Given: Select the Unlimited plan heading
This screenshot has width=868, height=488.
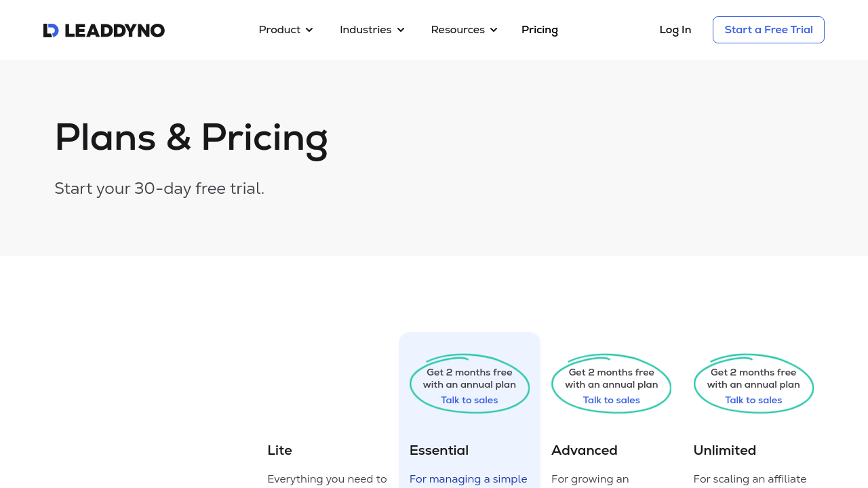Looking at the screenshot, I should click(x=725, y=451).
